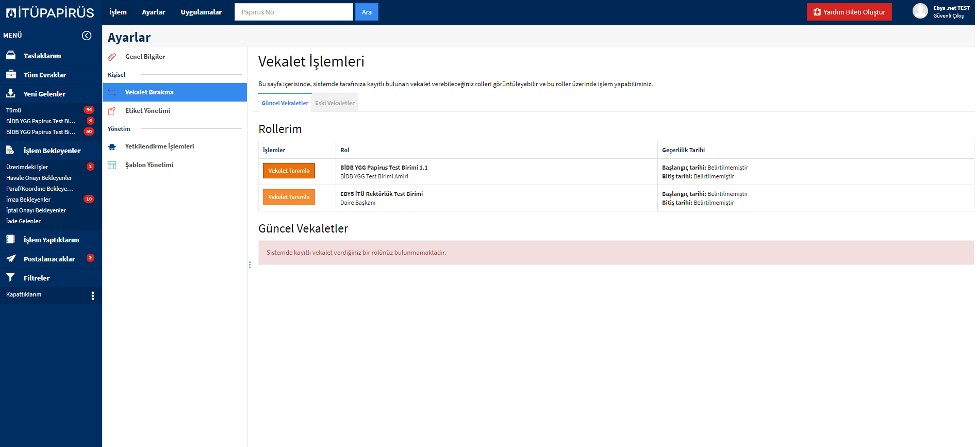The image size is (977, 447).
Task: Click the Daire Başkanı role subtitle
Action: coord(358,203)
